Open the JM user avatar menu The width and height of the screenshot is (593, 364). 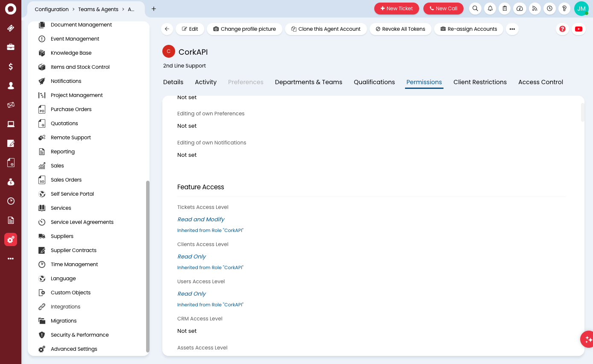pos(581,9)
